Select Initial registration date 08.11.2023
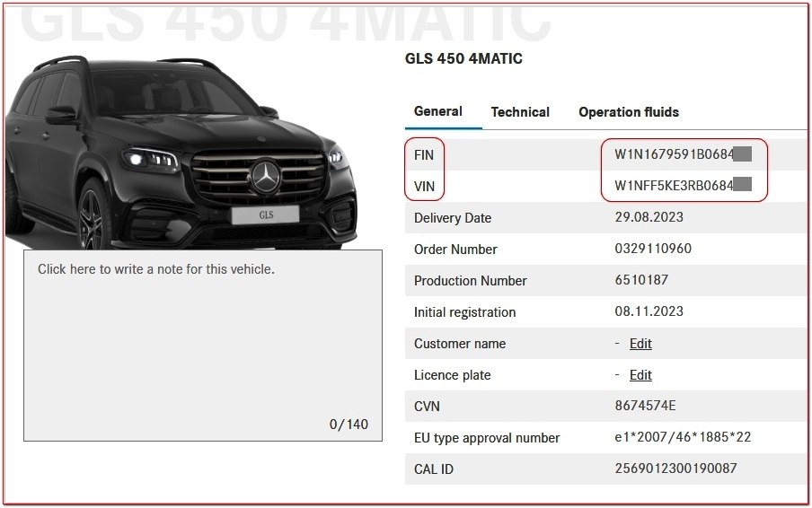The width and height of the screenshot is (812, 508). 649,311
